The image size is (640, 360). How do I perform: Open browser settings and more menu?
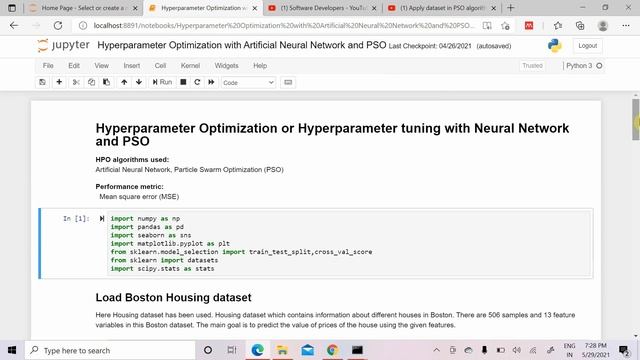coord(626,26)
